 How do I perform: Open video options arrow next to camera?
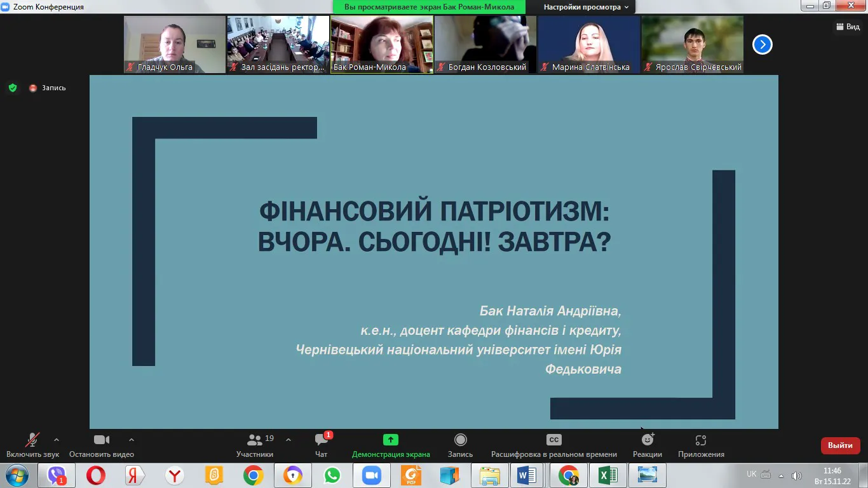click(x=132, y=440)
